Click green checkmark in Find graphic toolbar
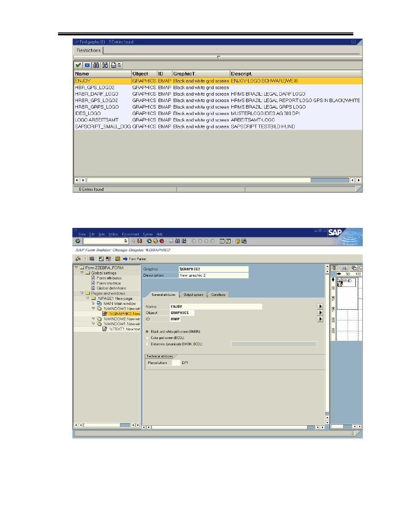The width and height of the screenshot is (411, 532). coord(78,65)
